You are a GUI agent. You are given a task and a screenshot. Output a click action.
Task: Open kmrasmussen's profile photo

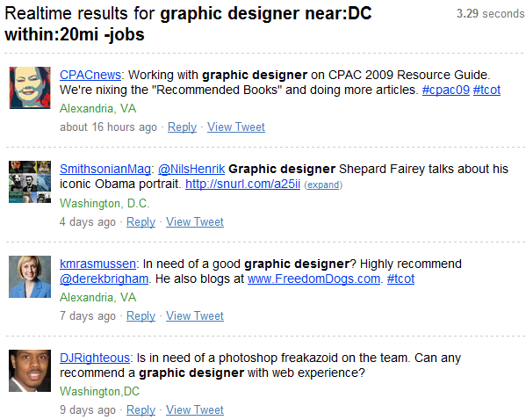tap(30, 277)
